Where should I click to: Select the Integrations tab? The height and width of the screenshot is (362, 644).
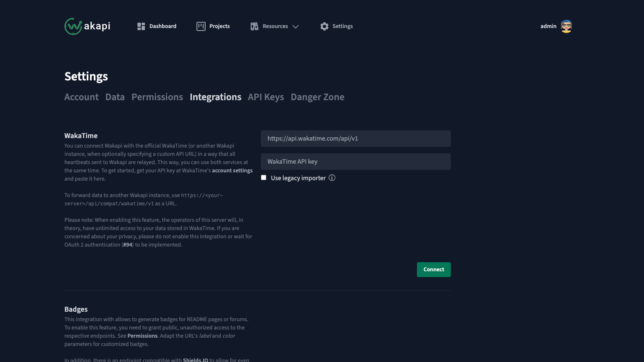215,97
